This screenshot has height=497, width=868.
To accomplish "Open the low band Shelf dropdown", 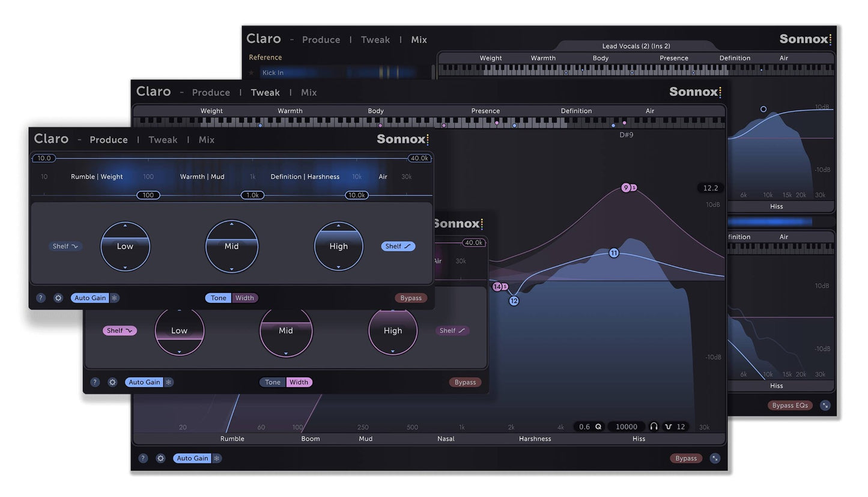I will click(65, 246).
